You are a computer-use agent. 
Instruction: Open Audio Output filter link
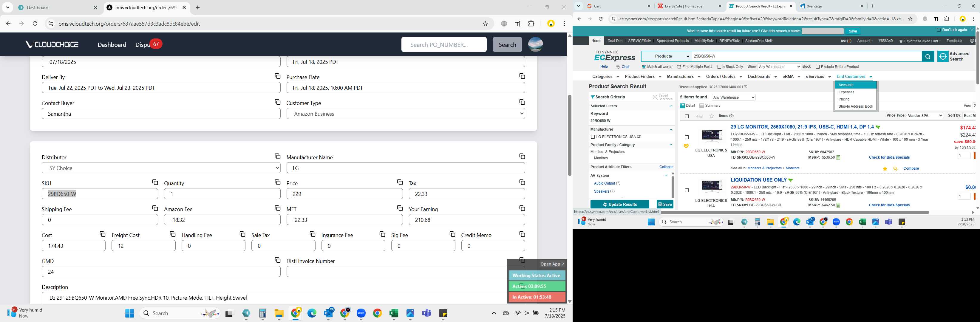[604, 183]
